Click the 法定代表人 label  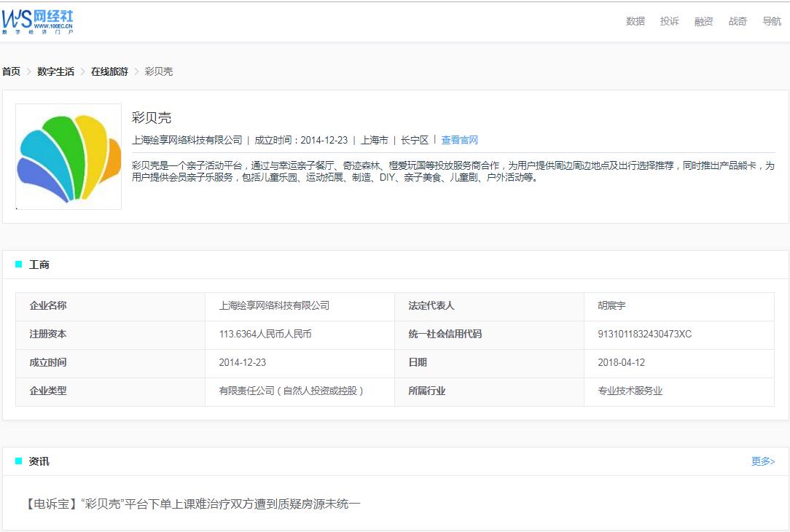tap(431, 305)
